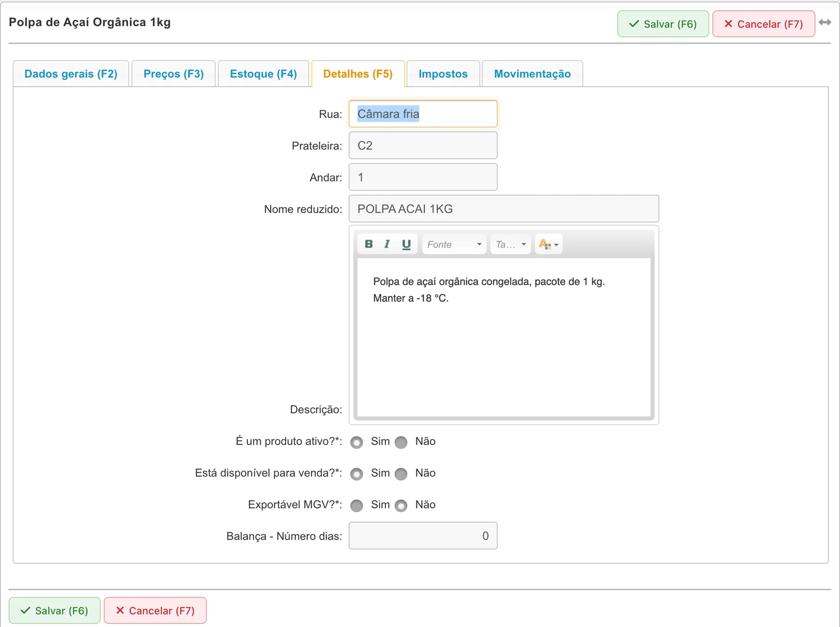Edit the Nome reduzido field
Viewport: 840px width, 627px height.
point(504,209)
